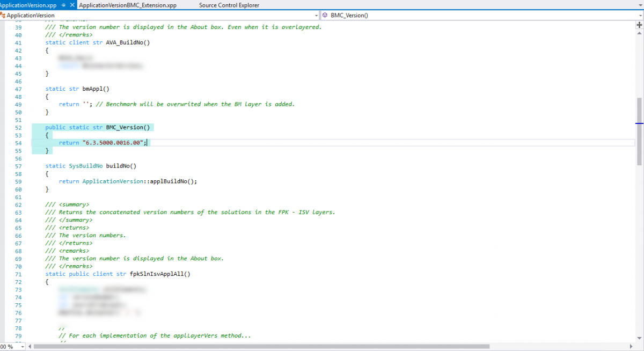Click the vertical scrollbar thumb

639,131
